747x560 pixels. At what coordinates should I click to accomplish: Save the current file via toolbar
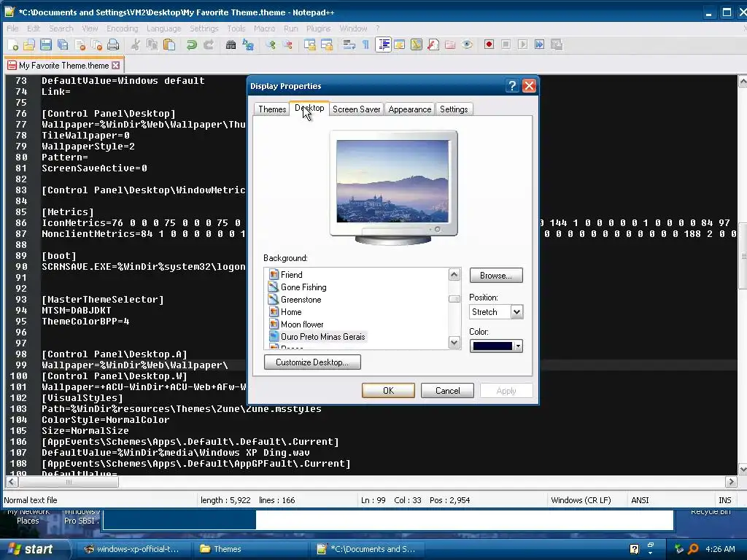pyautogui.click(x=46, y=44)
